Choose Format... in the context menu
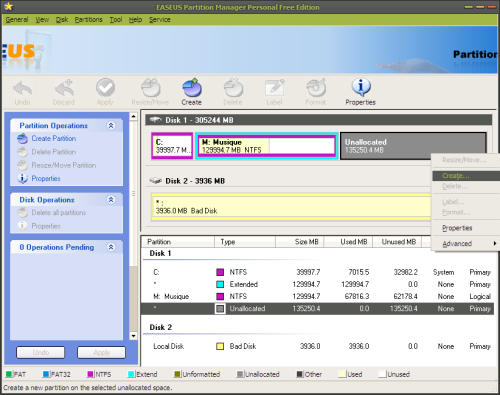This screenshot has height=395, width=500. (x=466, y=212)
